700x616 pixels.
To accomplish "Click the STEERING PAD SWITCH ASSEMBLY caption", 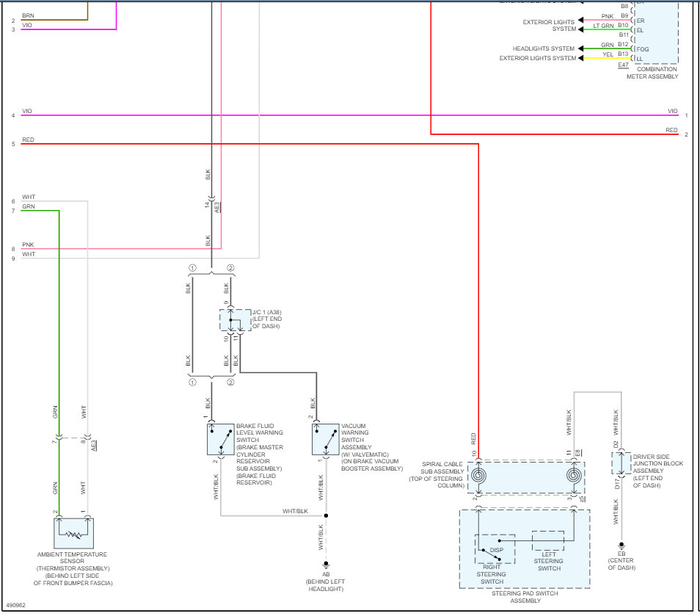I will [x=525, y=597].
